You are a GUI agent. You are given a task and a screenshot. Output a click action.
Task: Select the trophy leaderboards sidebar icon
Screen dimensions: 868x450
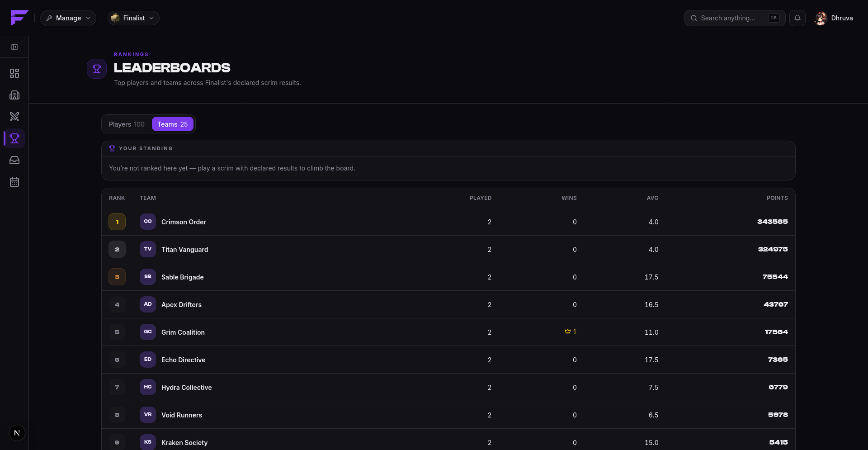(14, 138)
